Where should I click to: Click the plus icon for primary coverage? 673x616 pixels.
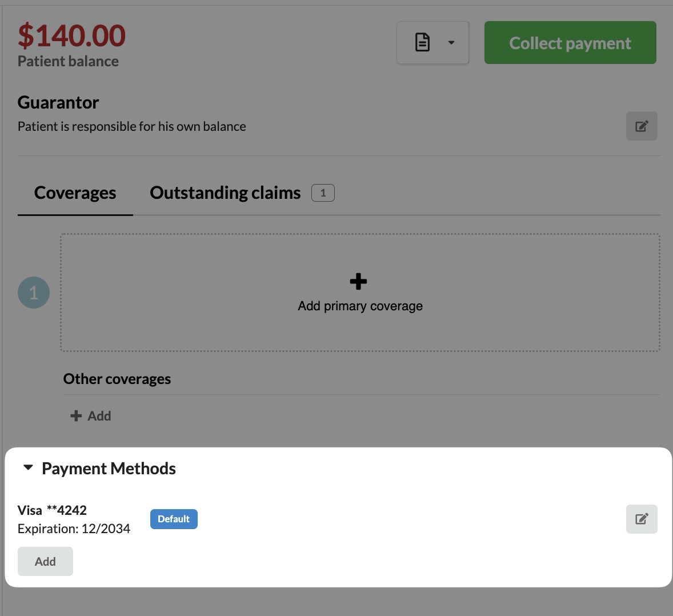(358, 281)
